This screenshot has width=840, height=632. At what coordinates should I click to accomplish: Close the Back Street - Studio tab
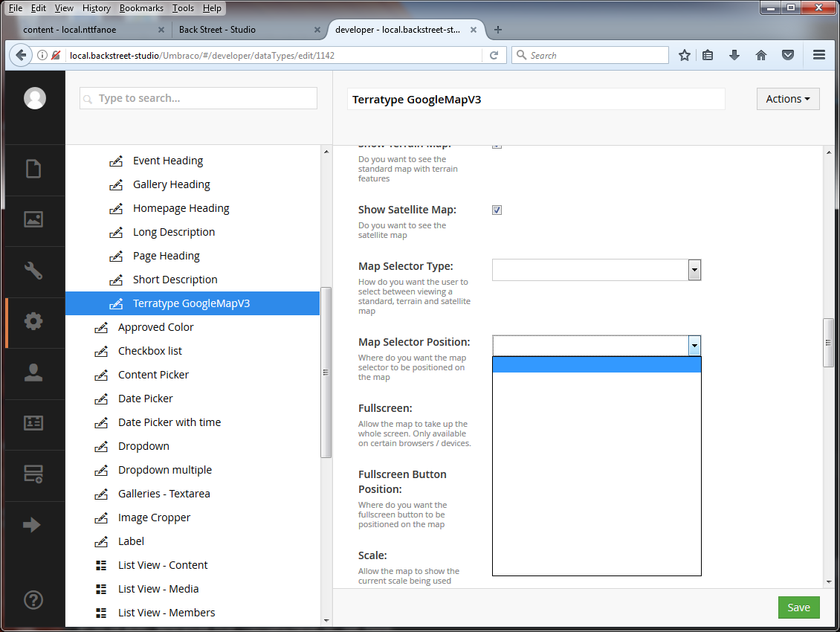click(x=317, y=30)
